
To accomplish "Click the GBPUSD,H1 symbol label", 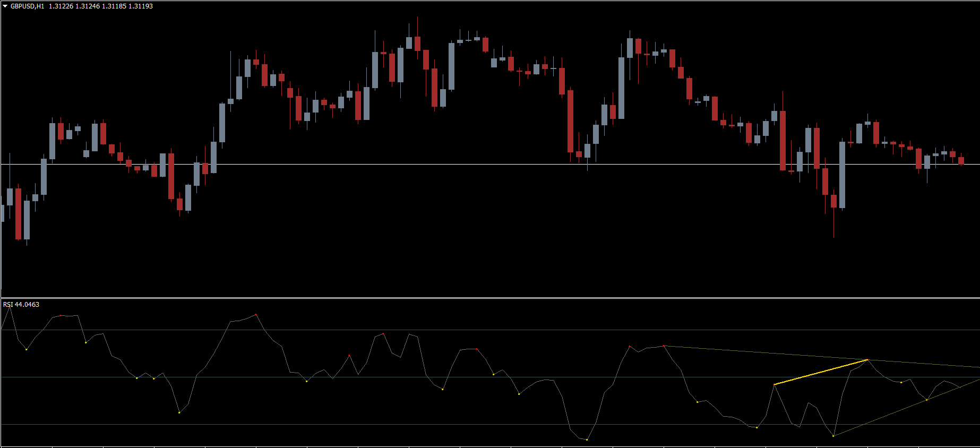I will [28, 6].
